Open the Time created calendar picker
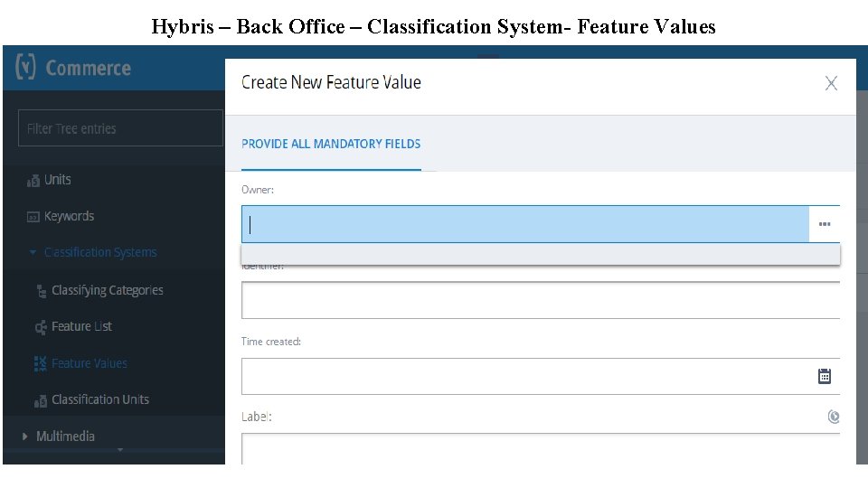The height and width of the screenshot is (488, 868). 824,376
